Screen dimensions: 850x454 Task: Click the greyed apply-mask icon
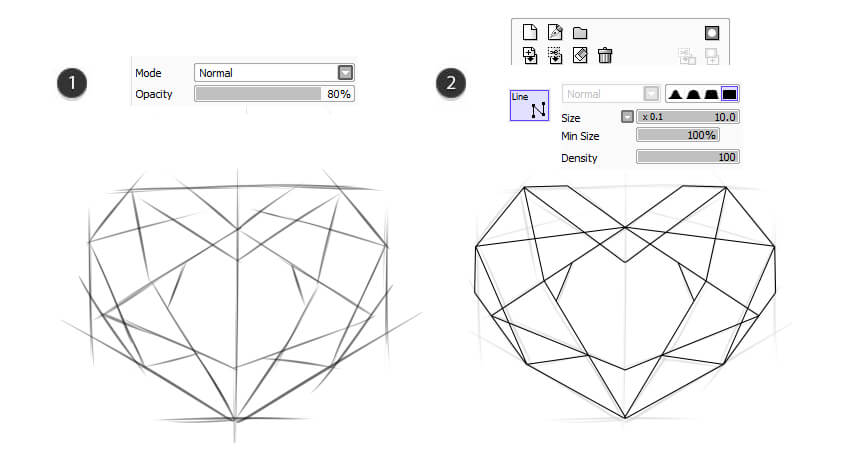coord(712,56)
